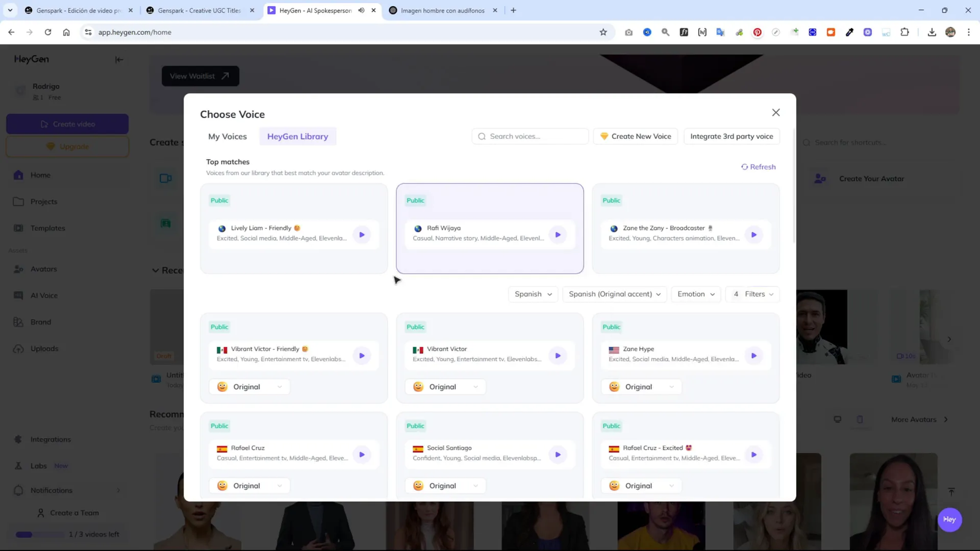Click Integrate 3rd party voice button

[x=731, y=137]
